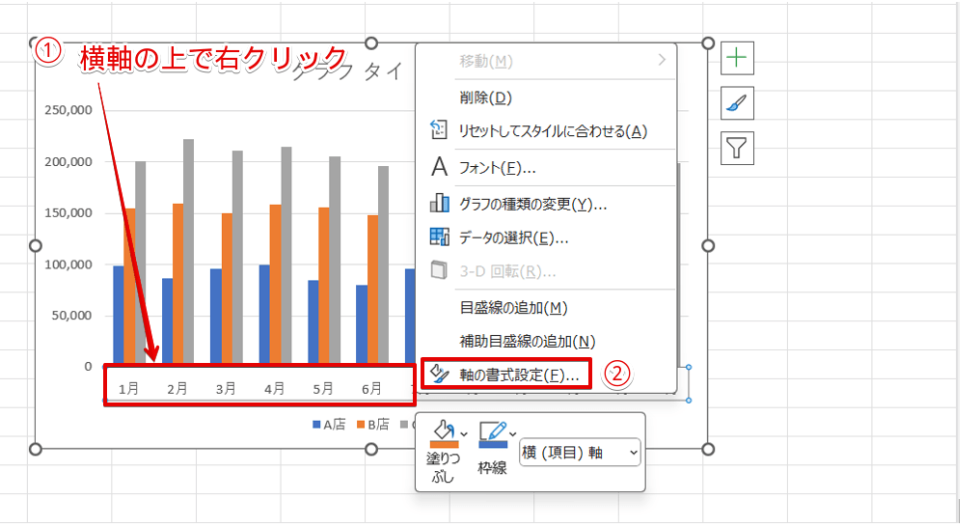
Task: Open Chart Styles paintbrush button
Action: tap(737, 103)
